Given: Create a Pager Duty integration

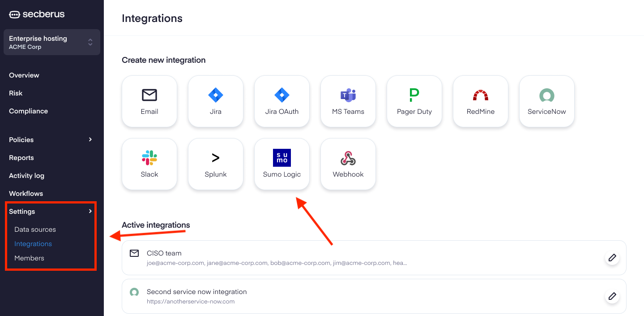Looking at the screenshot, I should pos(414,101).
